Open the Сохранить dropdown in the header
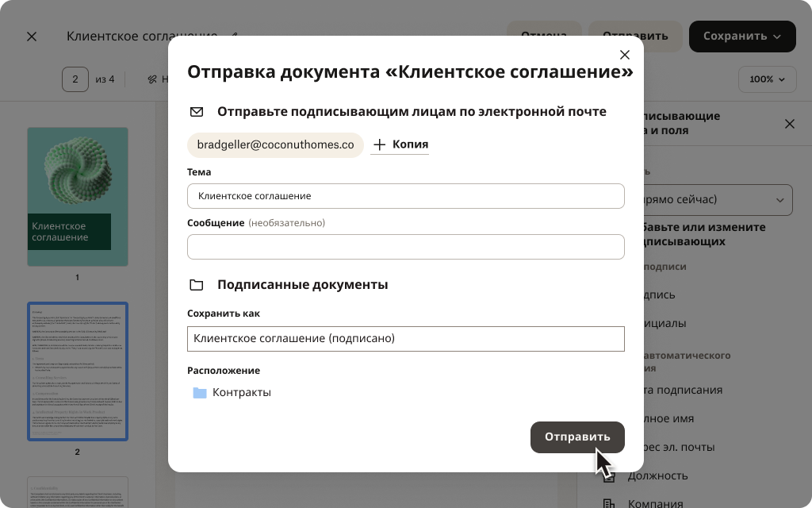 point(742,37)
